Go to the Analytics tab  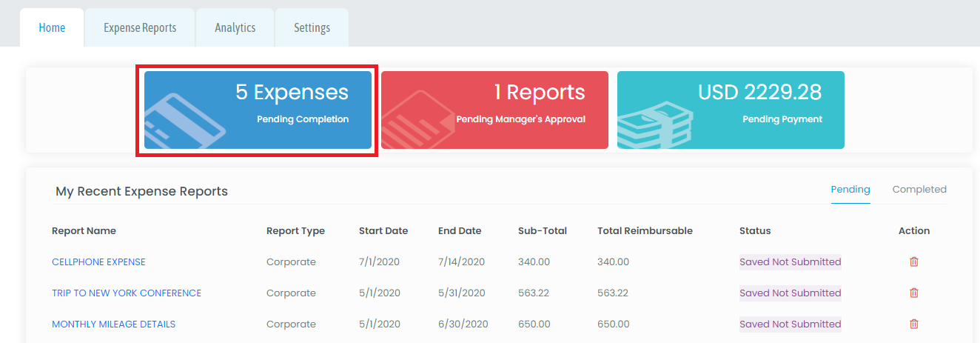click(235, 27)
